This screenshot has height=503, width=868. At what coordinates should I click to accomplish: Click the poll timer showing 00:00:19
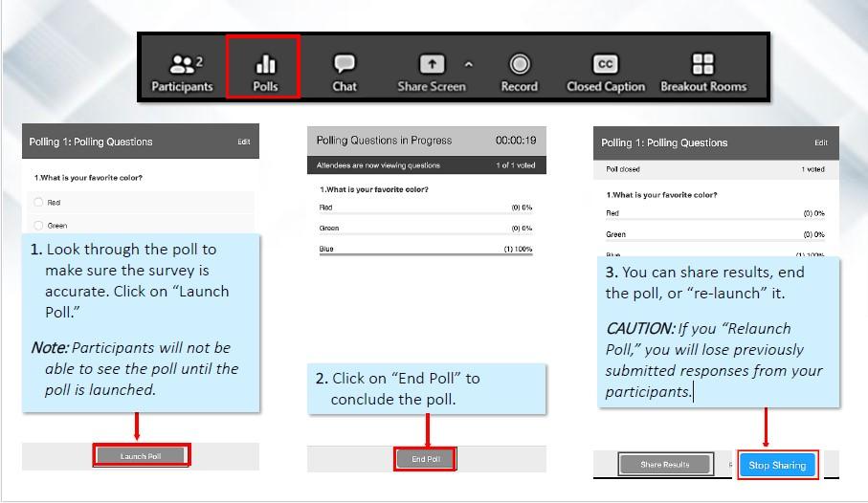point(515,141)
